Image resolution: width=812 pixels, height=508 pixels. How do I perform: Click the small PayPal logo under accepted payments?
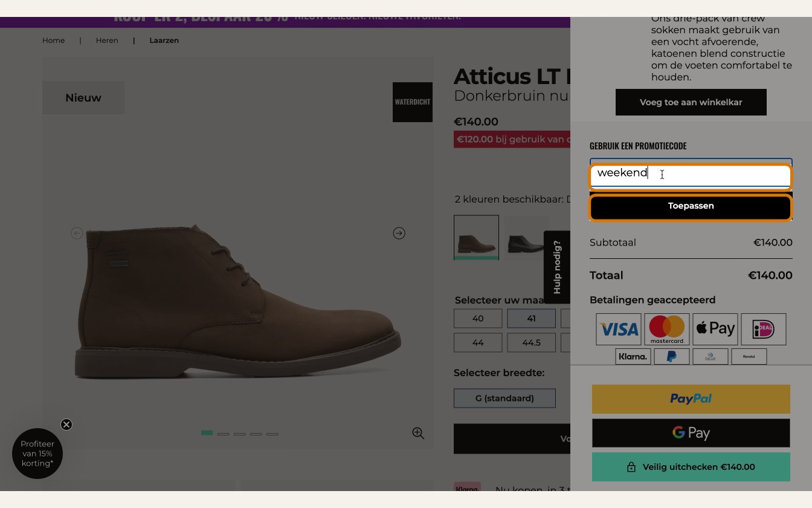672,357
